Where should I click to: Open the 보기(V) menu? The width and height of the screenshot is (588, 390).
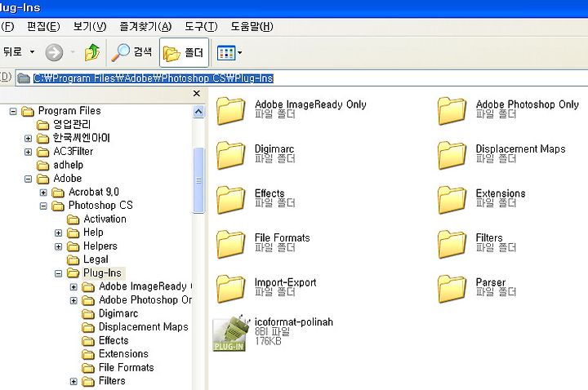(90, 27)
